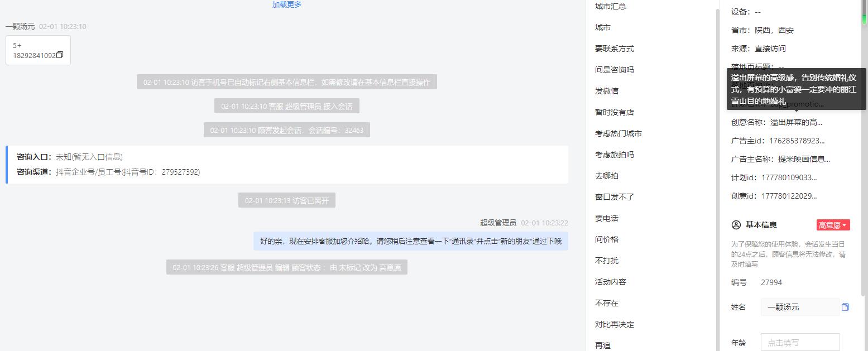Click the 基本信息 person icon
Image resolution: width=868 pixels, height=351 pixels.
[736, 225]
